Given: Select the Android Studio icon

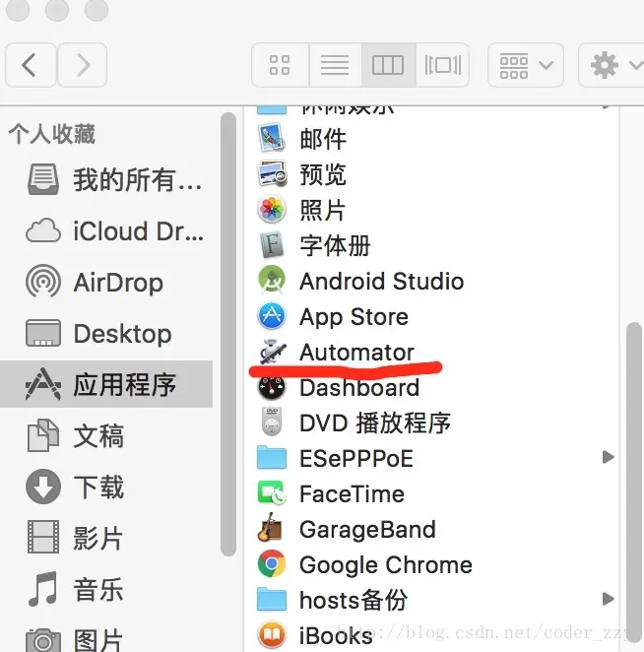Looking at the screenshot, I should pos(272,281).
